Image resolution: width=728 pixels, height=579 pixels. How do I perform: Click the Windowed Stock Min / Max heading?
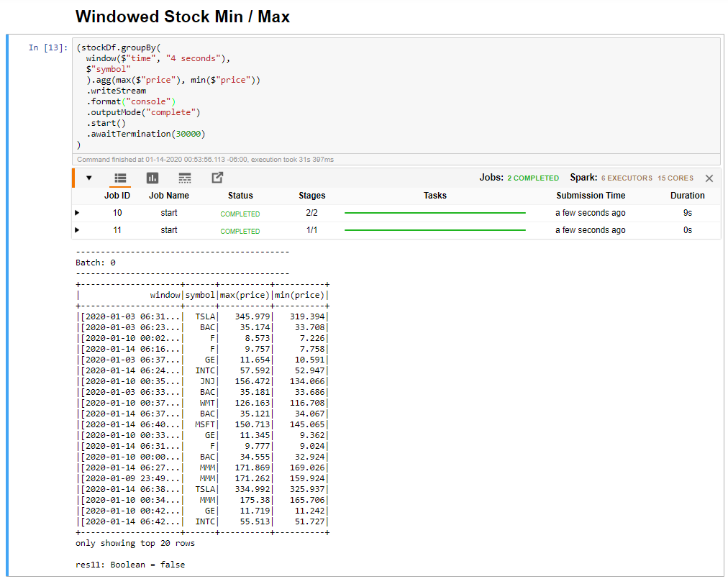(183, 17)
